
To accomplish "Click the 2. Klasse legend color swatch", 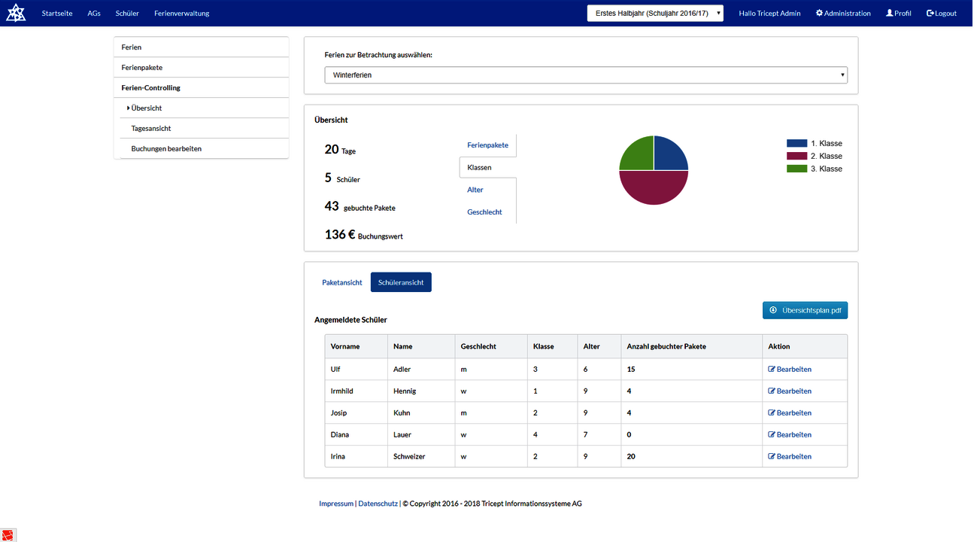I will coord(796,156).
